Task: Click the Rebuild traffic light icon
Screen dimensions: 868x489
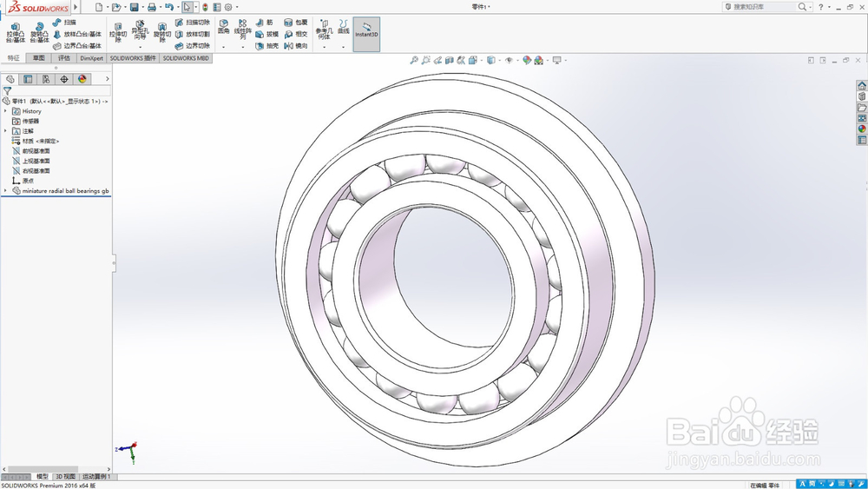Action: (205, 7)
